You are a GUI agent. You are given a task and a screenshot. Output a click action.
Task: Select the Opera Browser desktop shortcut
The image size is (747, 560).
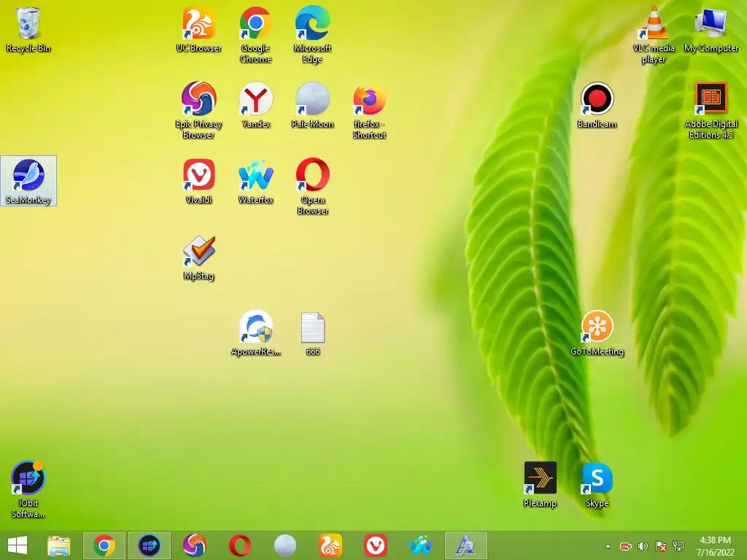pyautogui.click(x=312, y=186)
